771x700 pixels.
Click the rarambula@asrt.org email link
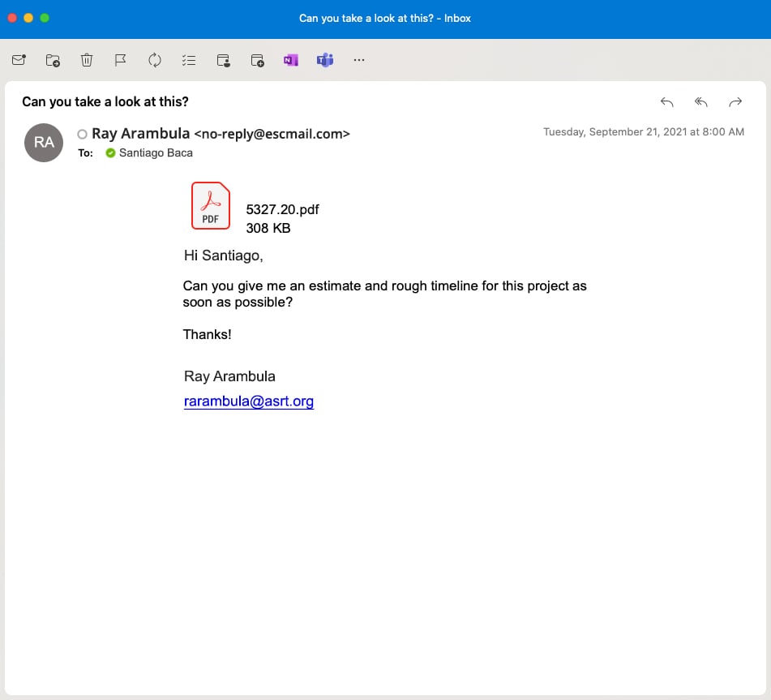click(x=248, y=401)
